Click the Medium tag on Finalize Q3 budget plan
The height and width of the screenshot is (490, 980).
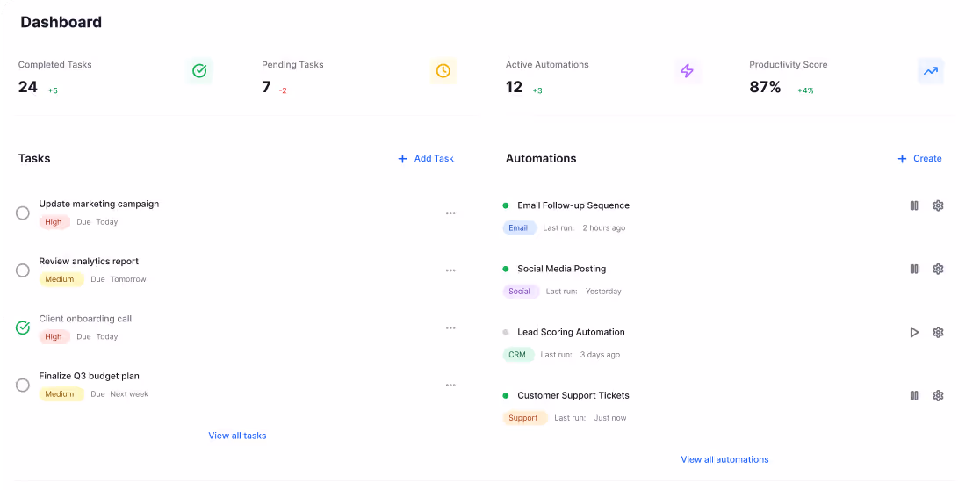(x=61, y=394)
